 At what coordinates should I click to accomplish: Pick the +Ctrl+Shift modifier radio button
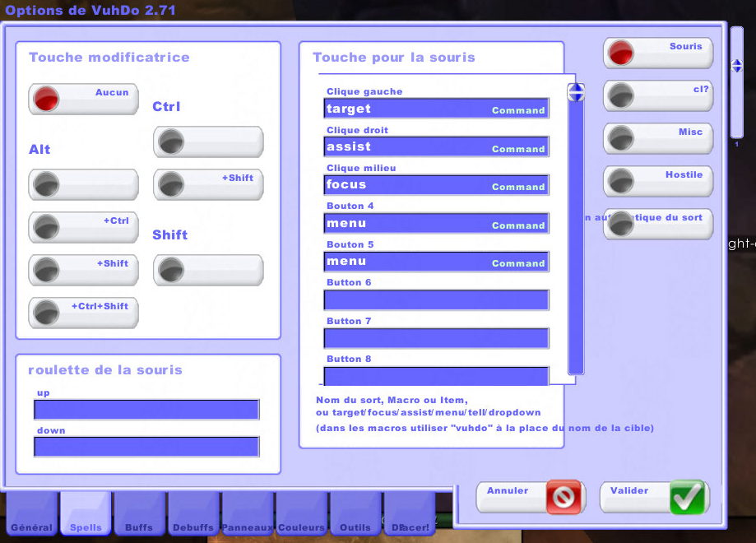[83, 313]
